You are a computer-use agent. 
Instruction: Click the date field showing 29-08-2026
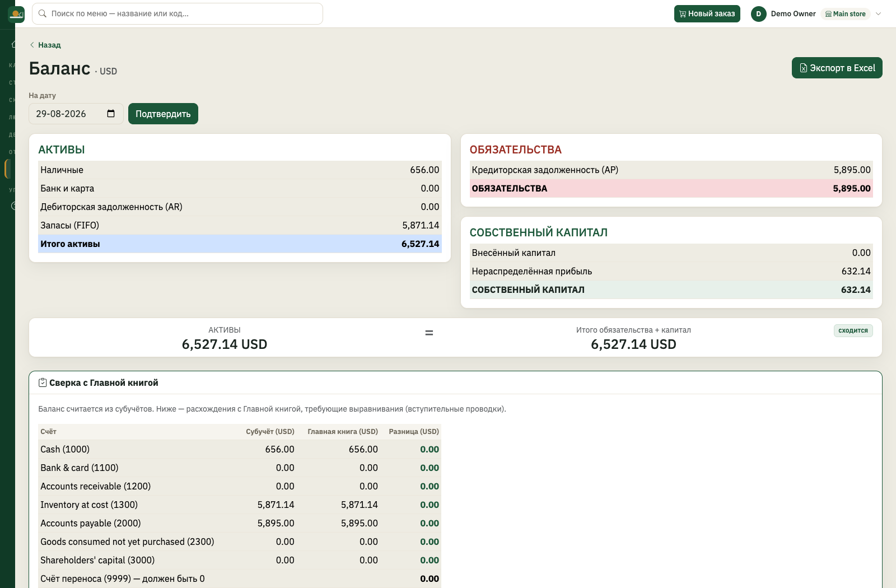point(76,114)
